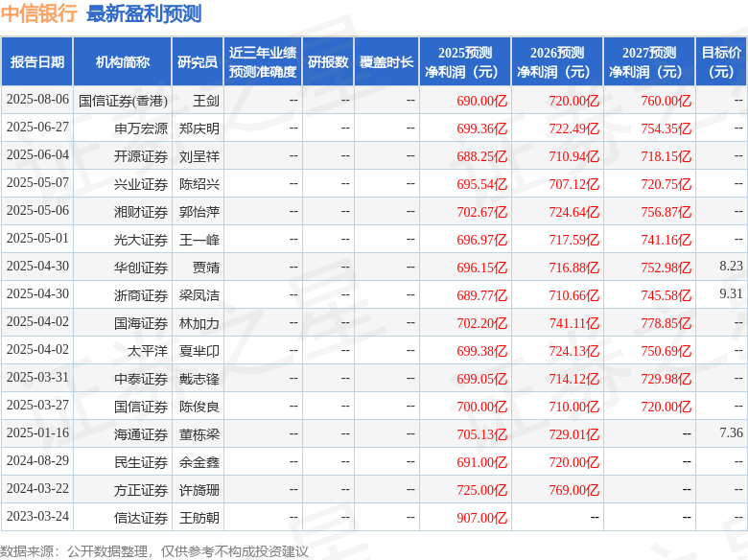
Task: Select the date 2025-03-31 cell
Action: click(37, 377)
